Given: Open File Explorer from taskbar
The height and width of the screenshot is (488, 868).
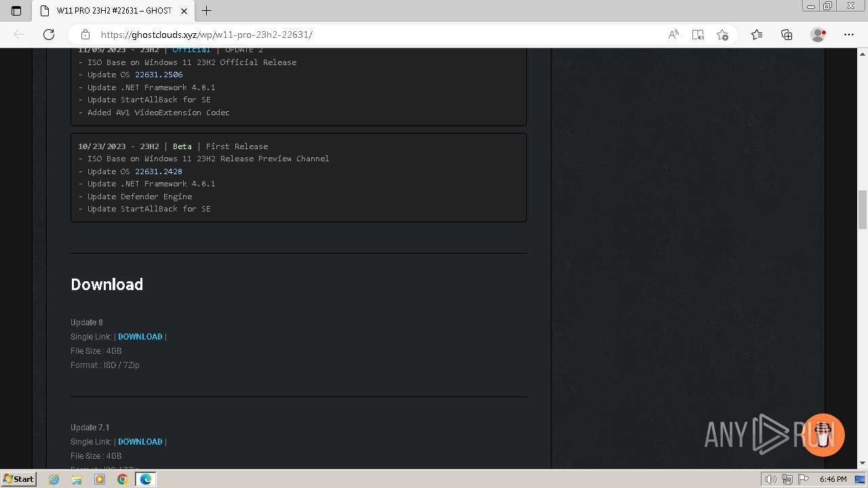Looking at the screenshot, I should [77, 479].
